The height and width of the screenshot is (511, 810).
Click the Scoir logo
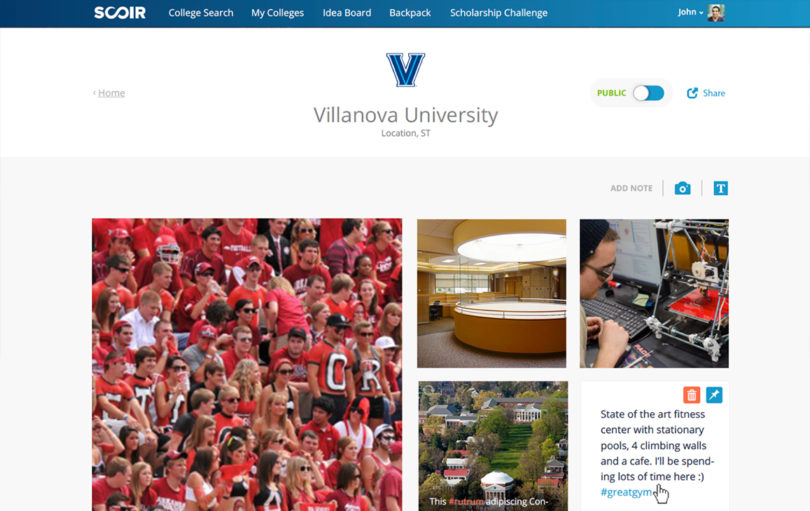click(x=120, y=13)
